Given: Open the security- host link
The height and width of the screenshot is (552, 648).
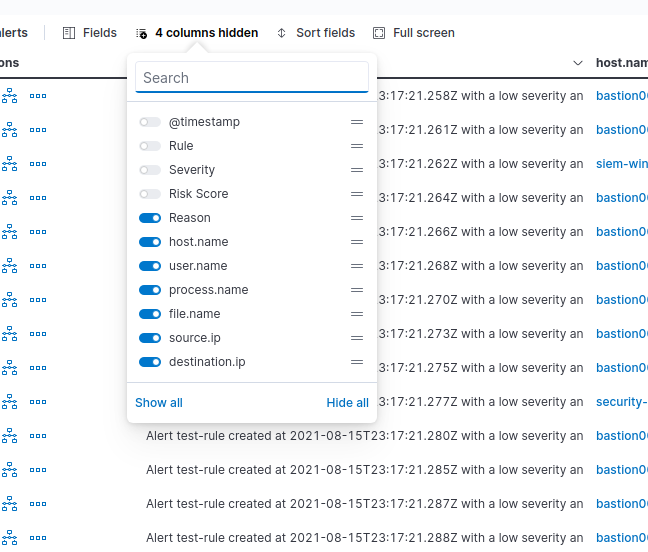Looking at the screenshot, I should pos(622,402).
